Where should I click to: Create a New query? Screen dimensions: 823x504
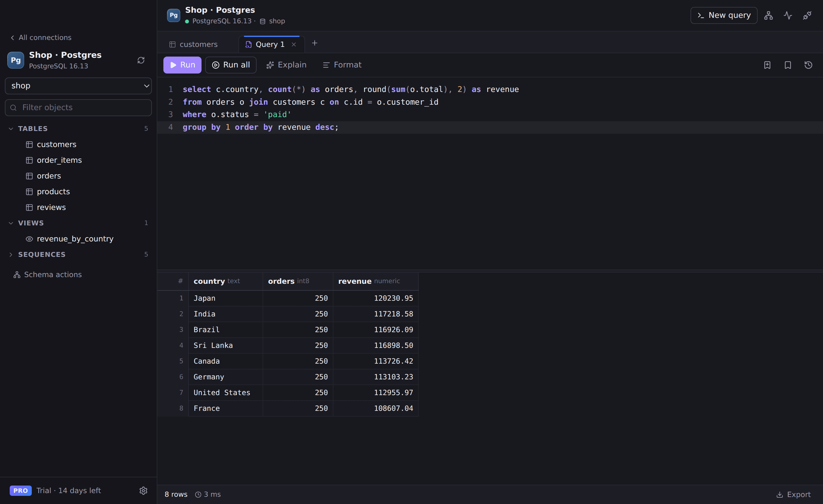point(724,15)
